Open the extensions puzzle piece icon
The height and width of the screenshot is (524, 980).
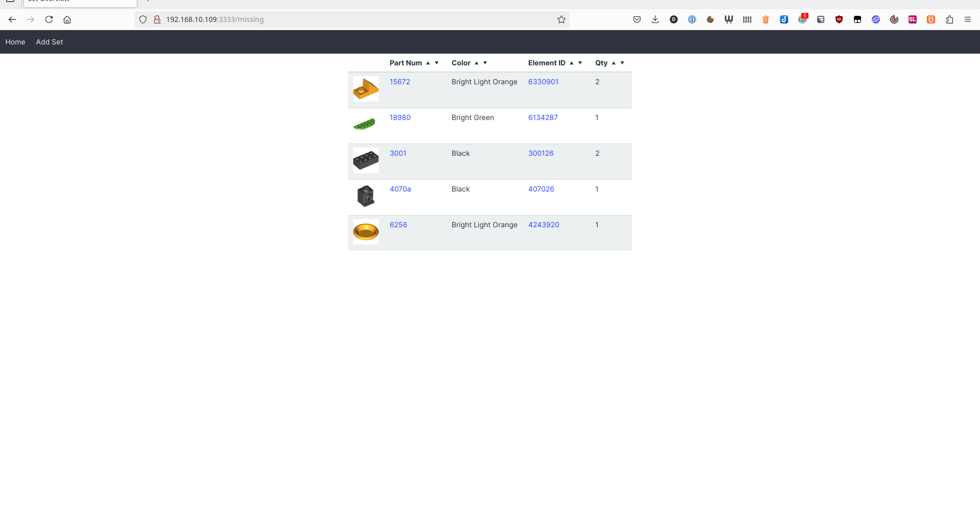click(x=949, y=19)
